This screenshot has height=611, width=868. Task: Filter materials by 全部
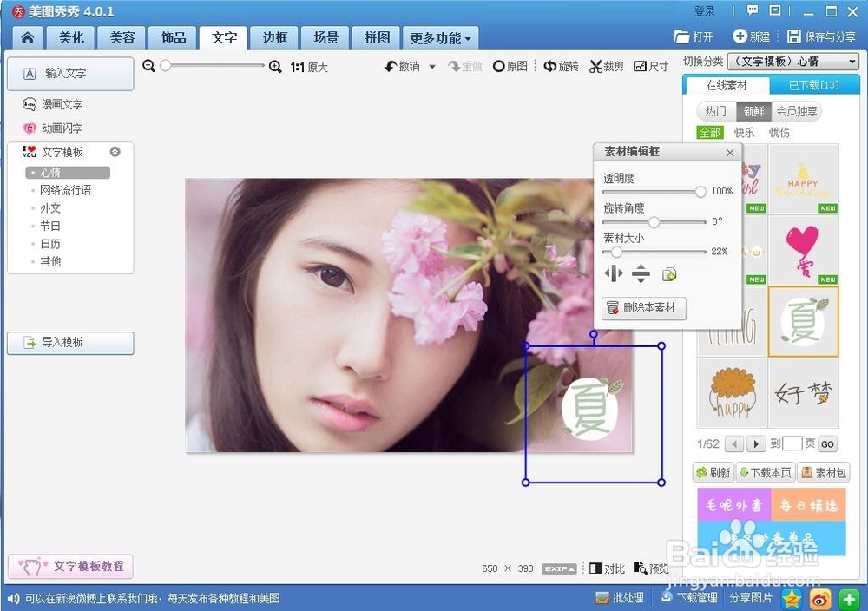[710, 133]
